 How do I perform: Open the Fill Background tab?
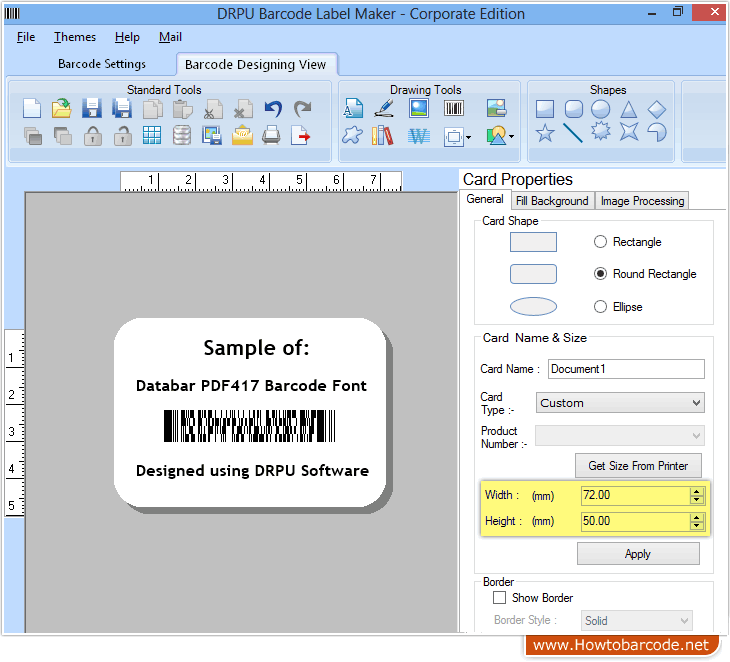pyautogui.click(x=552, y=201)
